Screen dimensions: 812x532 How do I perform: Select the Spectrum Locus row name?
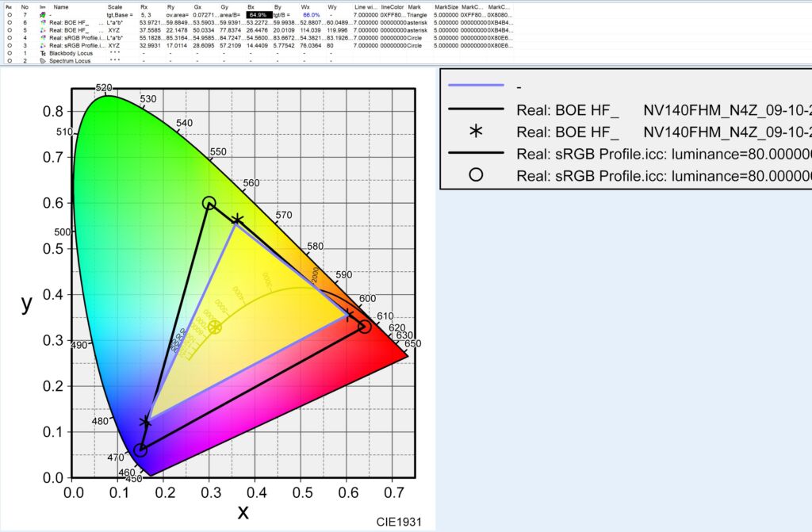click(x=70, y=60)
